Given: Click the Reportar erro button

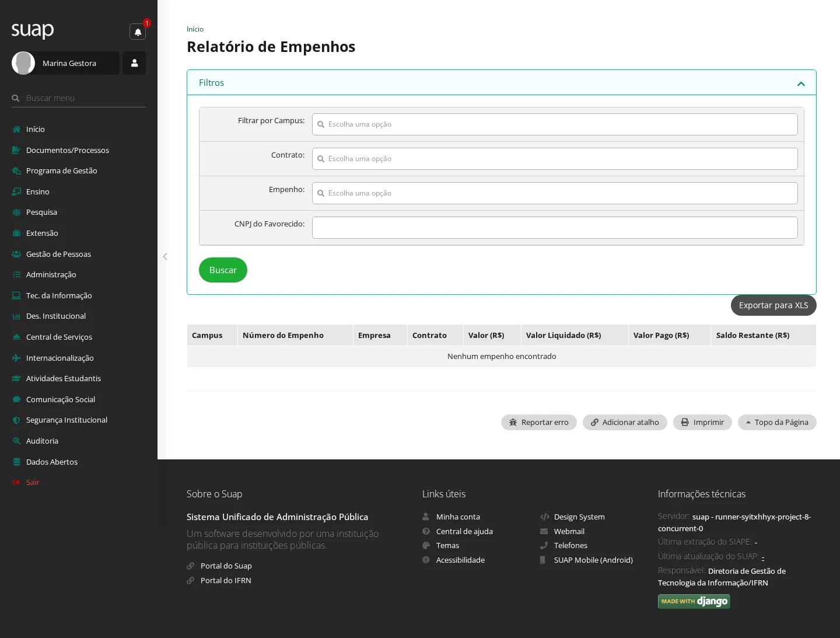Looking at the screenshot, I should pyautogui.click(x=539, y=422).
